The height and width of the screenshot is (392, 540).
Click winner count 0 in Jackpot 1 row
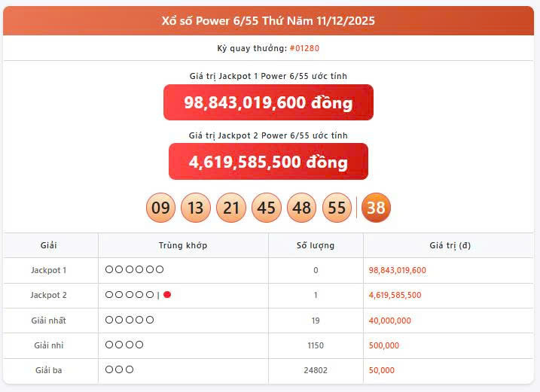tap(316, 270)
